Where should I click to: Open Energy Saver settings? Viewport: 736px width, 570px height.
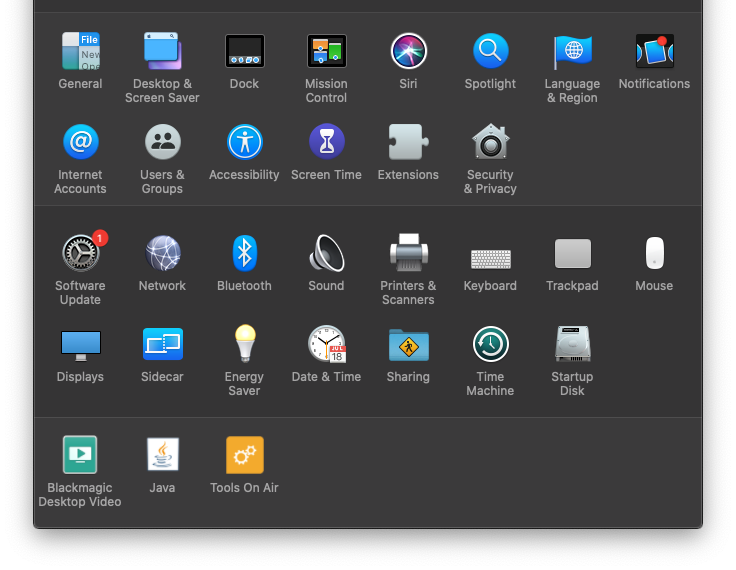click(x=245, y=344)
